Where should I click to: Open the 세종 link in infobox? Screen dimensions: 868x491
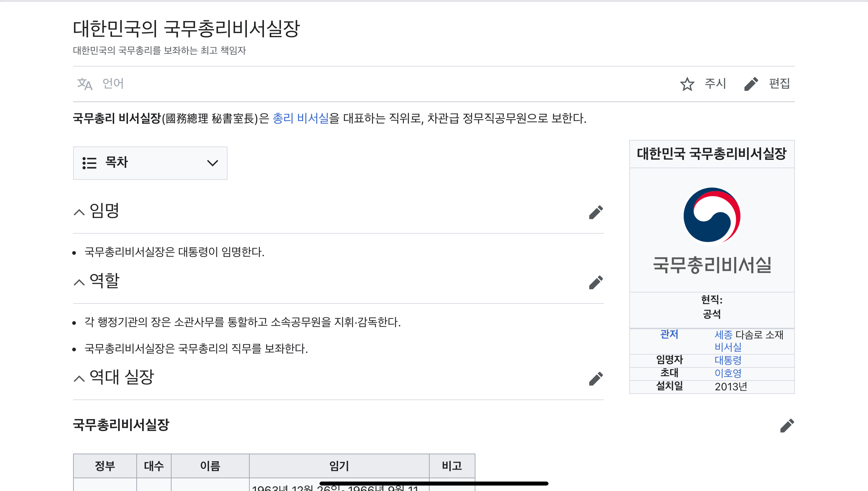pyautogui.click(x=723, y=335)
